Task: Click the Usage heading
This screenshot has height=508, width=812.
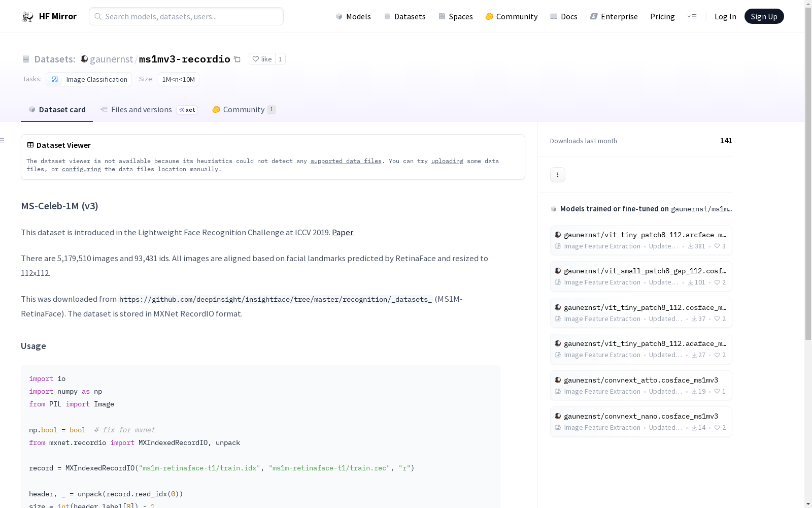Action: click(33, 346)
